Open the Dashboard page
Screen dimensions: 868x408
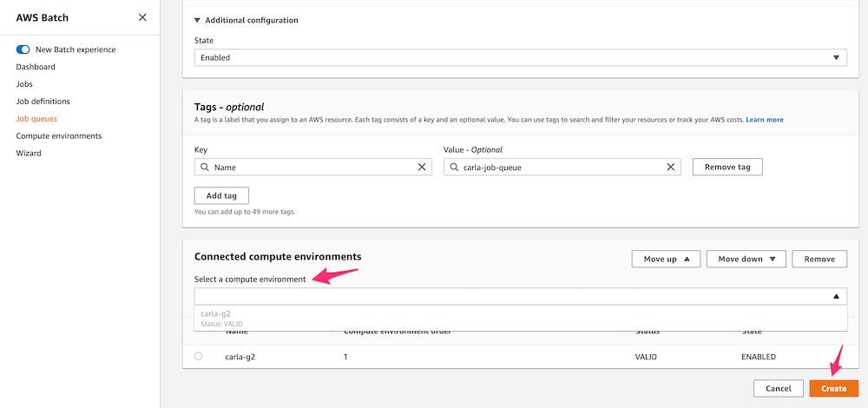[x=36, y=67]
